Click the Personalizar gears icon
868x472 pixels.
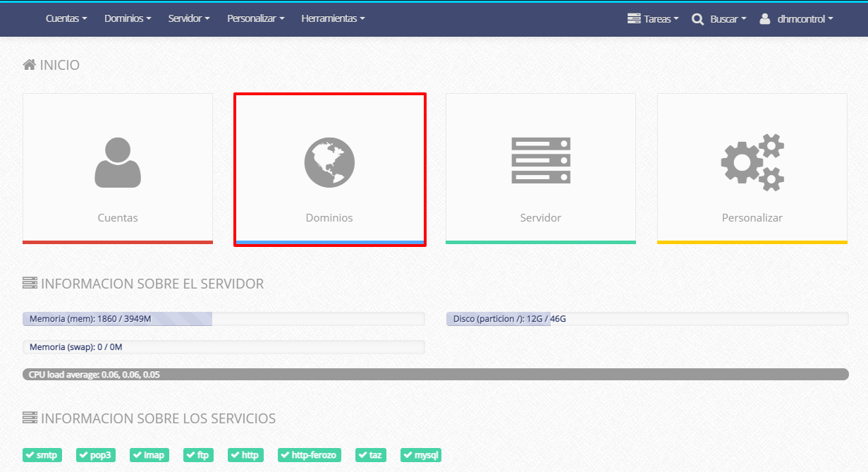tap(752, 162)
